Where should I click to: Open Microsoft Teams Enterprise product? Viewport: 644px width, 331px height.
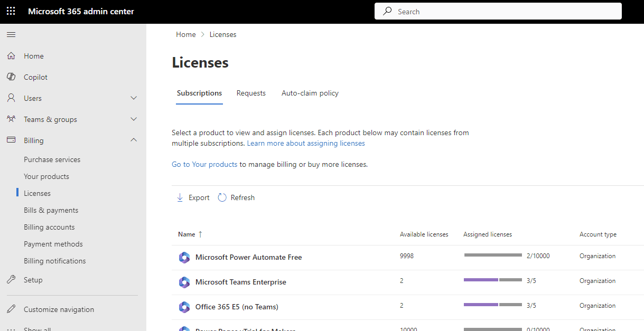241,282
